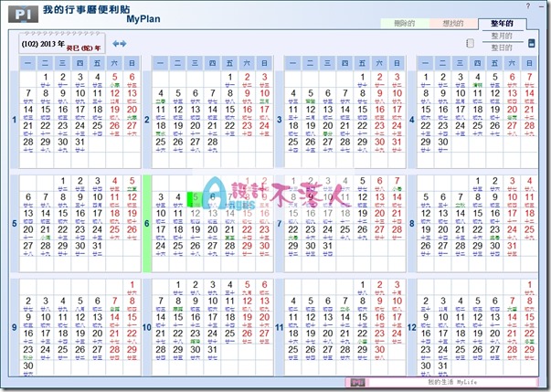This screenshot has height=392, width=551.
Task: Click the blue year navigation arrows
Action: [x=119, y=43]
